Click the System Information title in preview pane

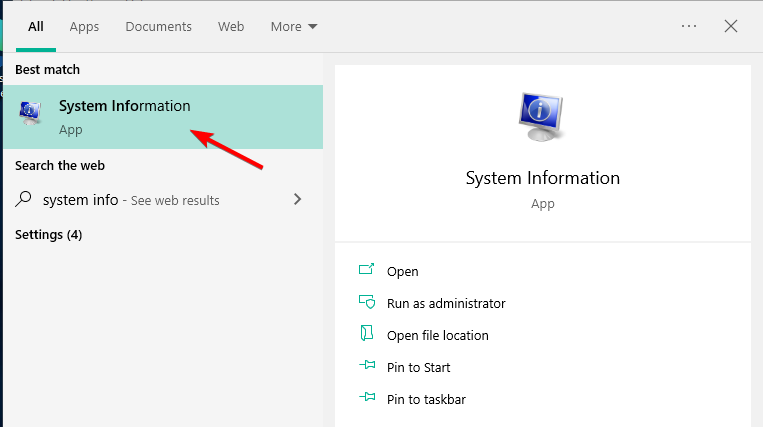(543, 178)
